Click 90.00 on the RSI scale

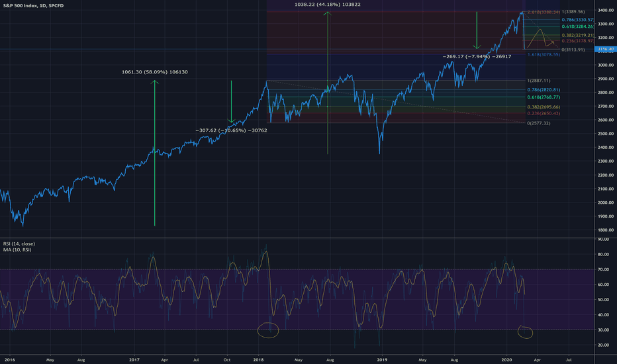pyautogui.click(x=603, y=240)
